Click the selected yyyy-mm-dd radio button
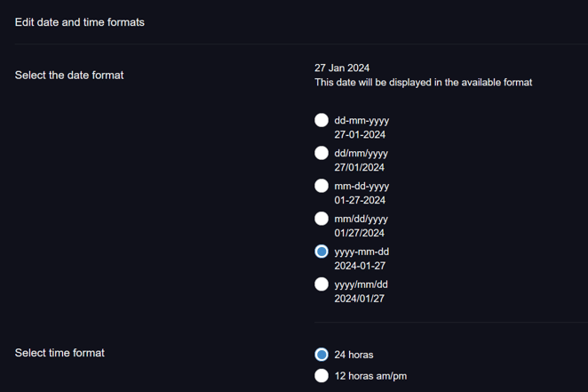 (x=322, y=252)
